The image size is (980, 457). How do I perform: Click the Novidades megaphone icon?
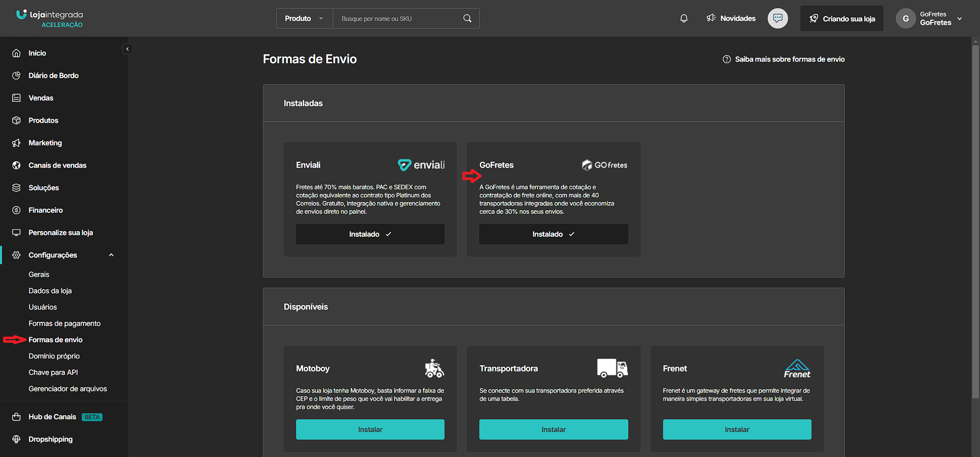(x=711, y=18)
